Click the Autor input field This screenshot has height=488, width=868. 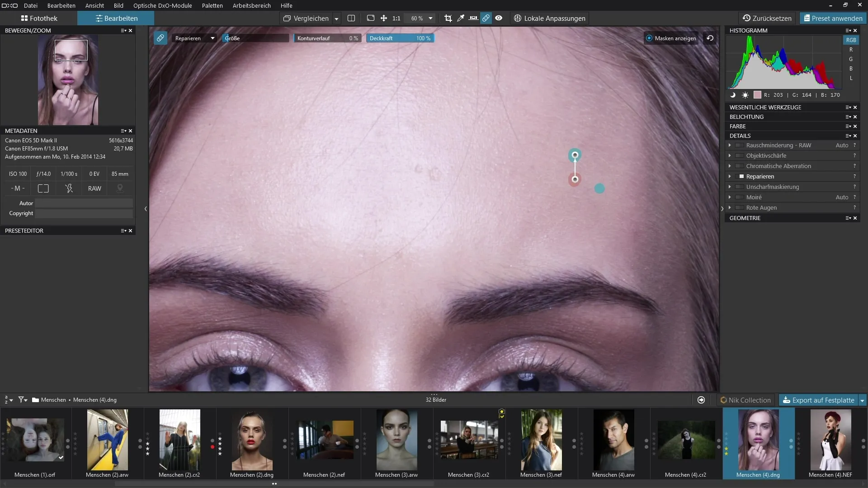(84, 203)
